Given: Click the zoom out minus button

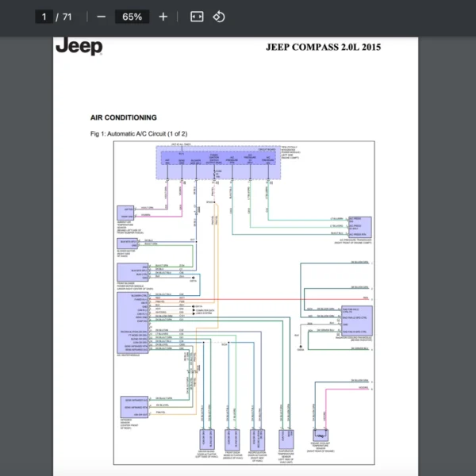Looking at the screenshot, I should pos(101,17).
